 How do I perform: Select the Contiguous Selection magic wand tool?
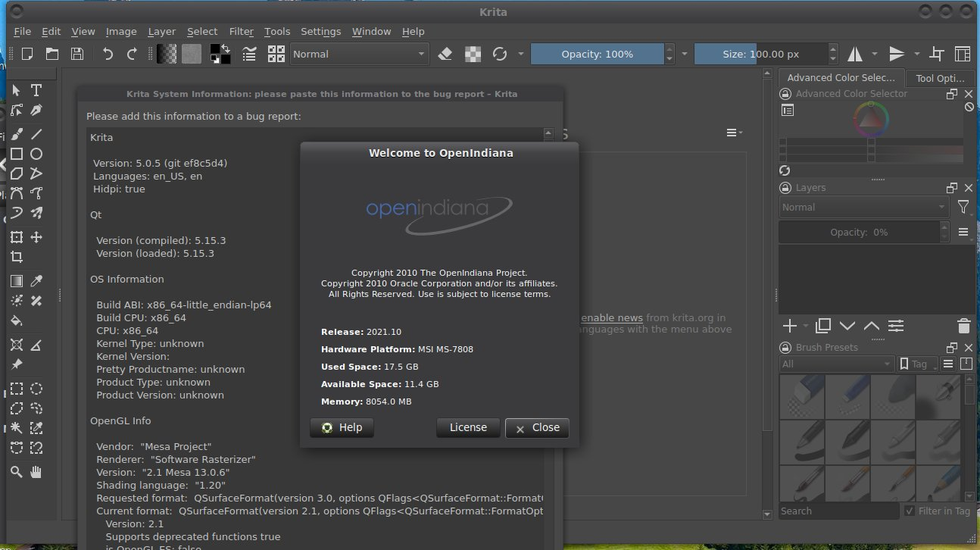(16, 428)
